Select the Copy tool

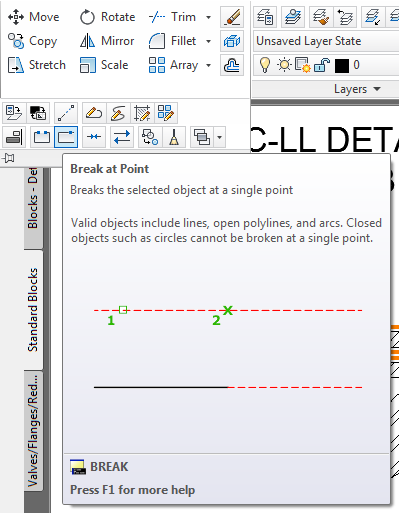[x=33, y=41]
